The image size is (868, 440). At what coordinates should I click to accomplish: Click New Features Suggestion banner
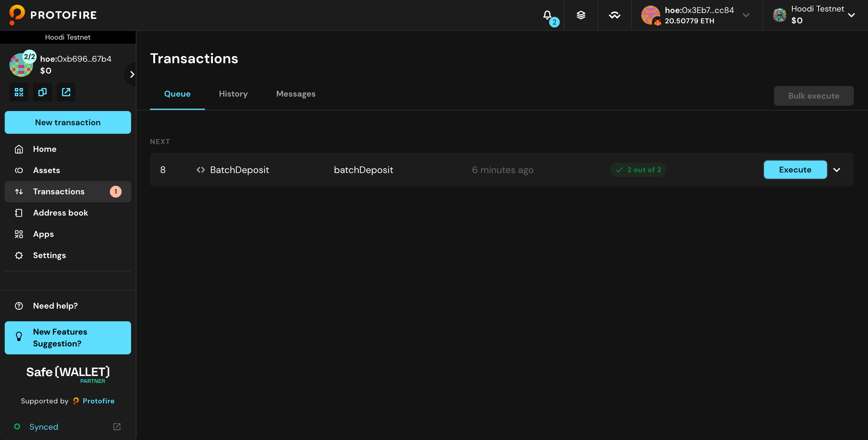click(x=68, y=338)
